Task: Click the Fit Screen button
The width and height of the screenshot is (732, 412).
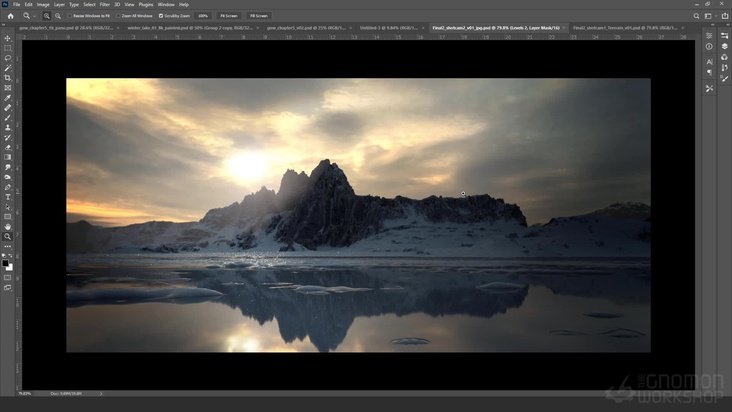Action: point(229,16)
